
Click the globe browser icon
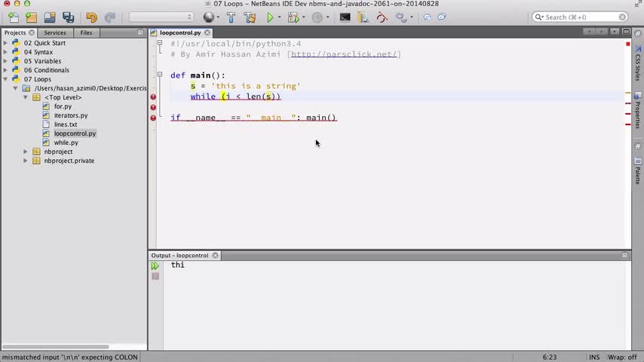click(x=209, y=17)
